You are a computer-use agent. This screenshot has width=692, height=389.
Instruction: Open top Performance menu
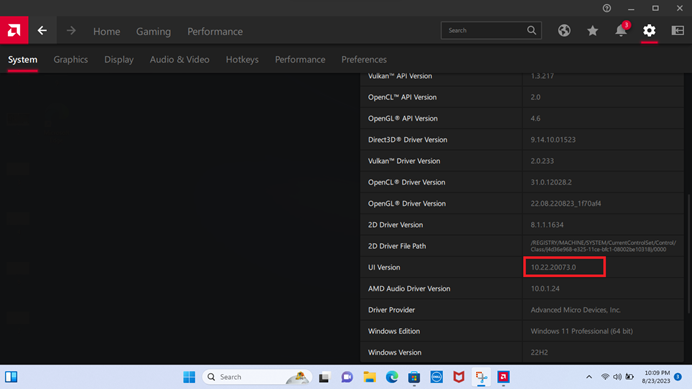(x=215, y=31)
